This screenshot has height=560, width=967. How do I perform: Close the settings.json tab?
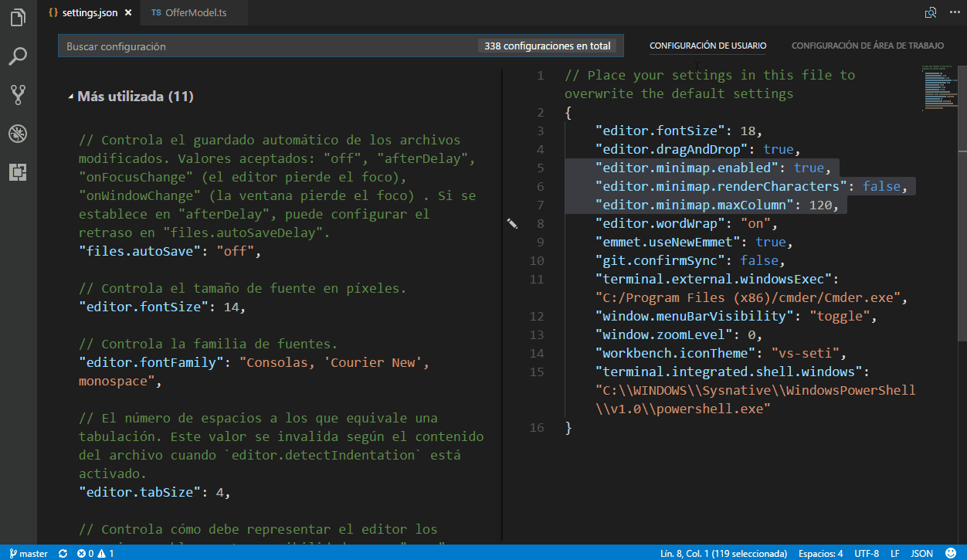point(127,13)
